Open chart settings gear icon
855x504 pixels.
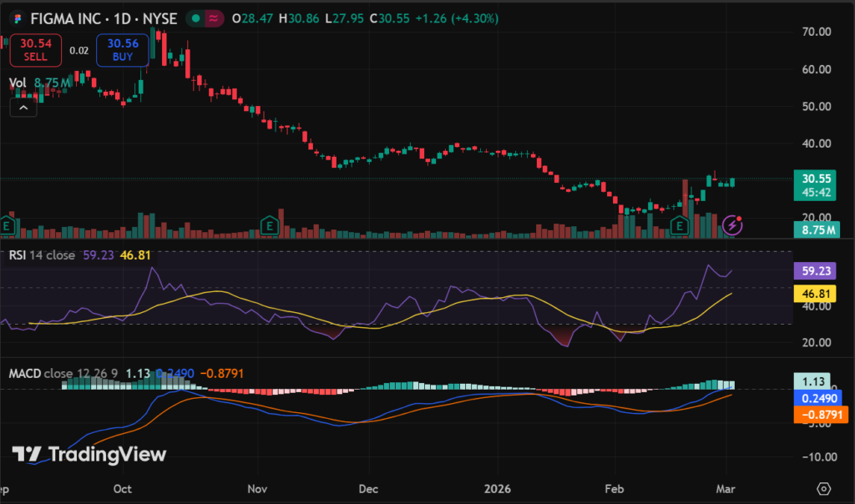coord(824,488)
